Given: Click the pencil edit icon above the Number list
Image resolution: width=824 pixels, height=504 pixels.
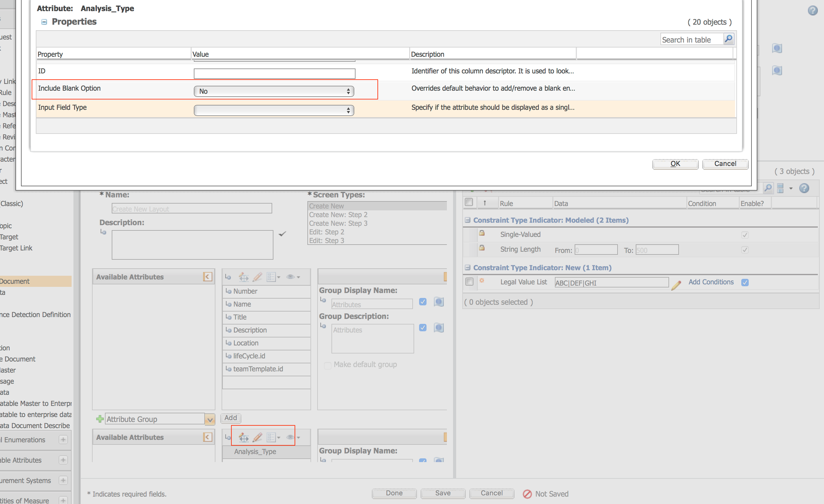Looking at the screenshot, I should [257, 277].
